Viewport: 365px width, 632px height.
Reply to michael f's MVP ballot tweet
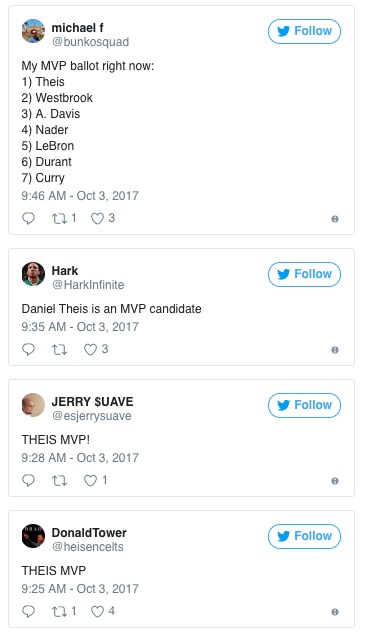pyautogui.click(x=28, y=218)
